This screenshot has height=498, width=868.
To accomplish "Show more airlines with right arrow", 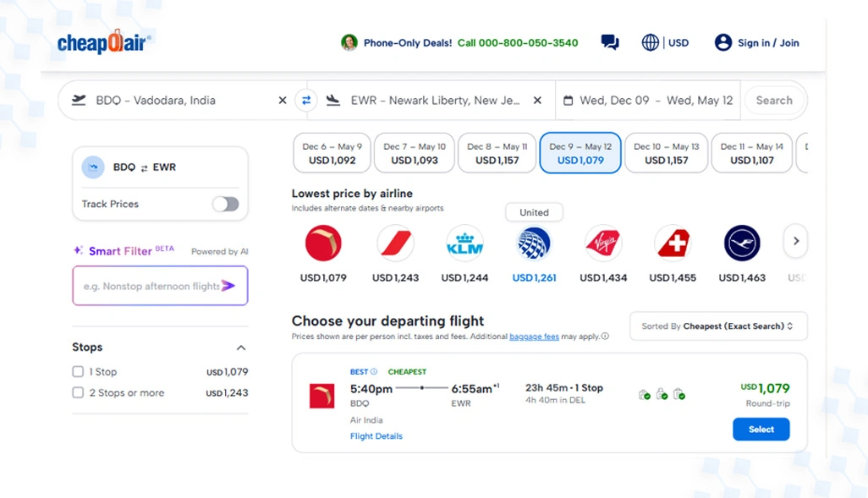I will pos(796,241).
